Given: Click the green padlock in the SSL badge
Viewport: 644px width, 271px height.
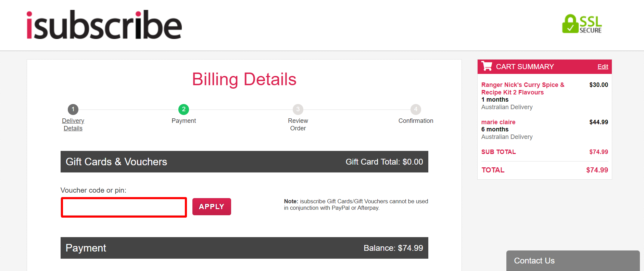Looking at the screenshot, I should pyautogui.click(x=570, y=24).
